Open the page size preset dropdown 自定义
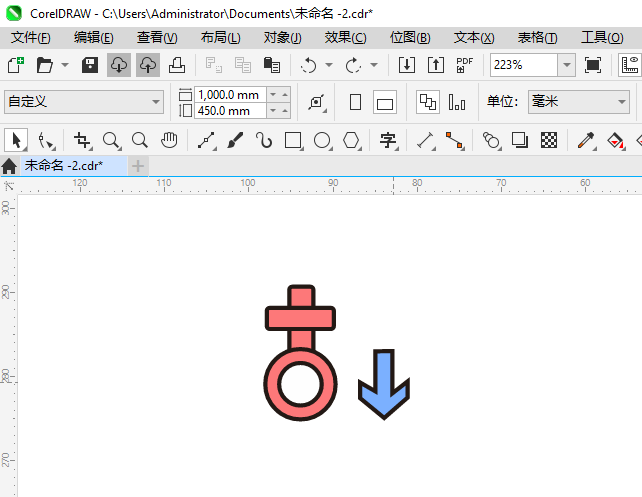The height and width of the screenshot is (497, 642). point(84,102)
